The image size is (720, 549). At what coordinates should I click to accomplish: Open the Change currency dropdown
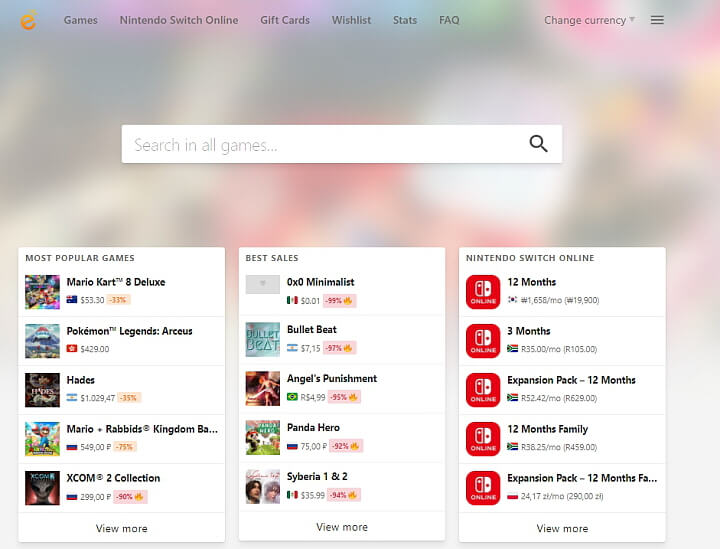click(x=589, y=20)
